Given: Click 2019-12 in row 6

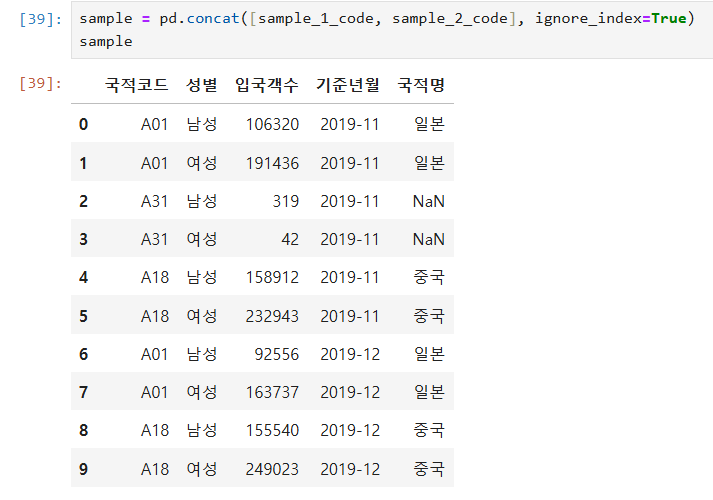Looking at the screenshot, I should click(350, 354).
